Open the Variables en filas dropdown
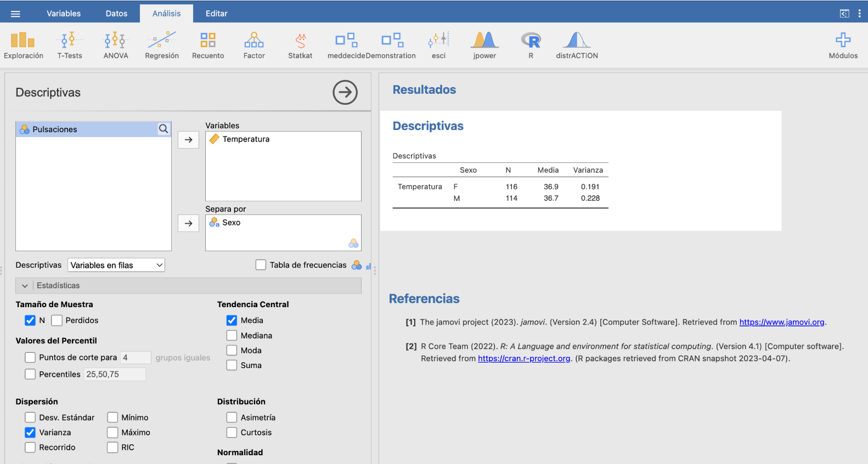 tap(116, 265)
